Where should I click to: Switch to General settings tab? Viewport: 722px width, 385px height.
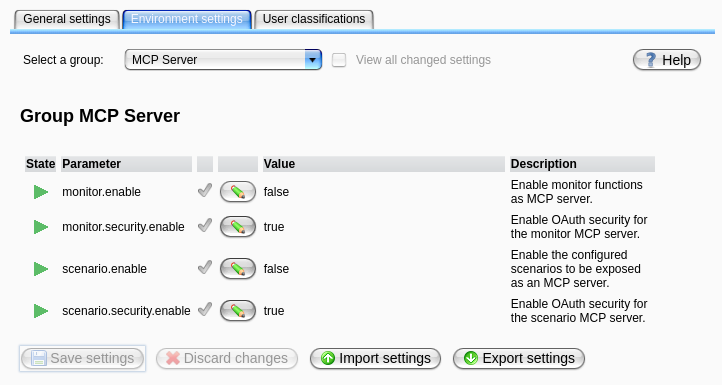(x=67, y=19)
